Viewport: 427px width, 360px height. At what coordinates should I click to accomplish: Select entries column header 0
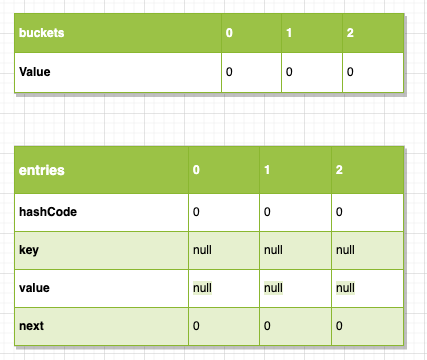pyautogui.click(x=224, y=170)
